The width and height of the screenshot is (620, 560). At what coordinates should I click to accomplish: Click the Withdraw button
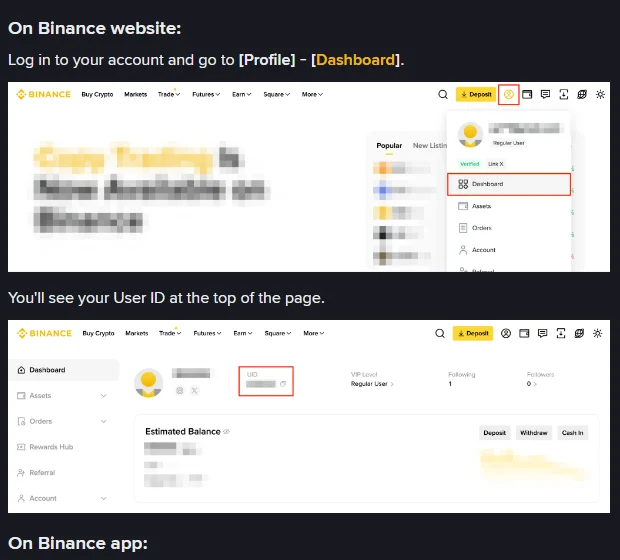point(534,433)
